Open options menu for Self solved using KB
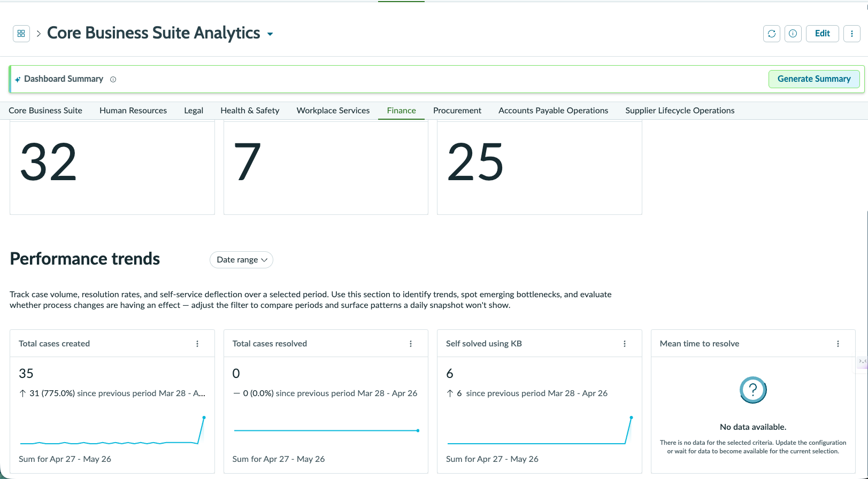 (625, 344)
